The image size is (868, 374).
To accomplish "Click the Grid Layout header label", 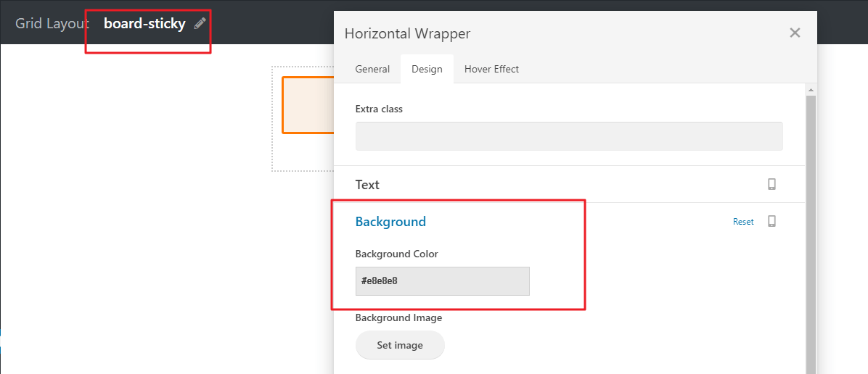I will 52,24.
